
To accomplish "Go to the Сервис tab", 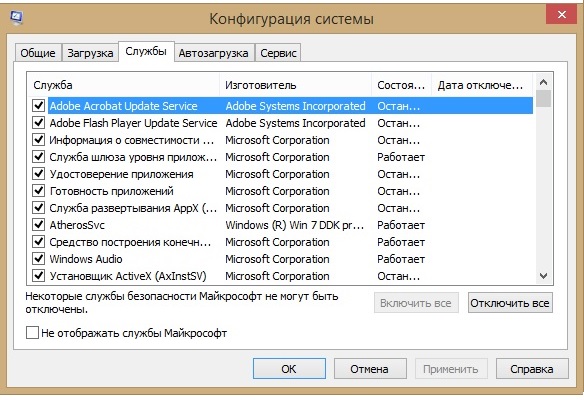I will tap(278, 53).
